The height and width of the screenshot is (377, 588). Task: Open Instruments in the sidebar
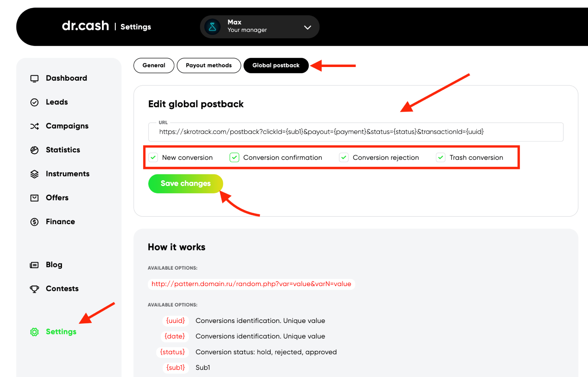(x=67, y=174)
